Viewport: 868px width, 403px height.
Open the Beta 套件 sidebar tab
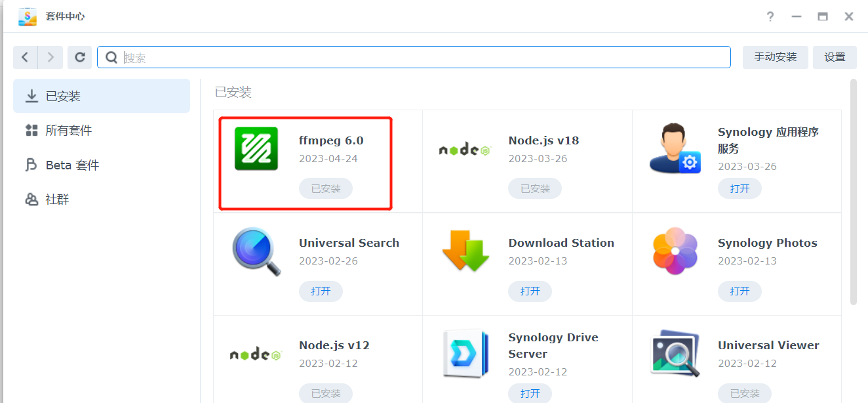click(102, 165)
